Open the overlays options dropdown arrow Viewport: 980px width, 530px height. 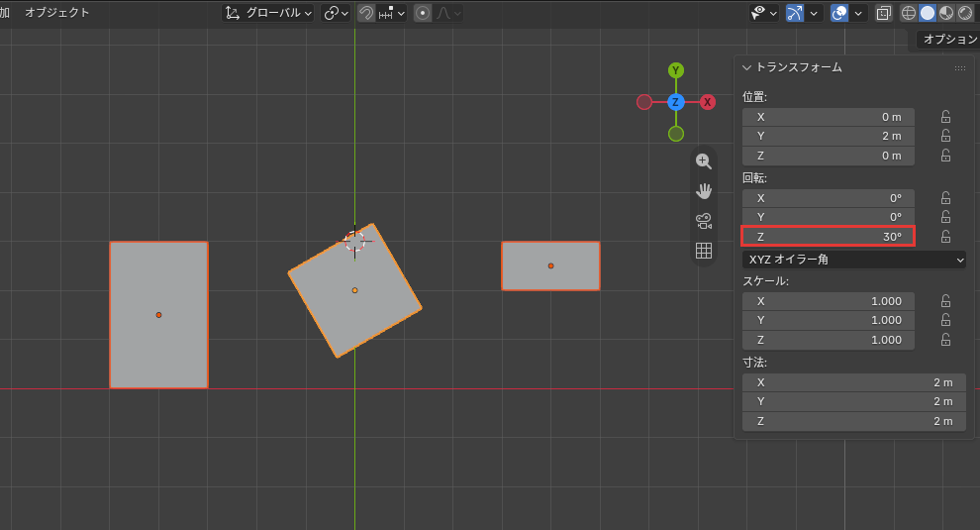click(x=858, y=13)
